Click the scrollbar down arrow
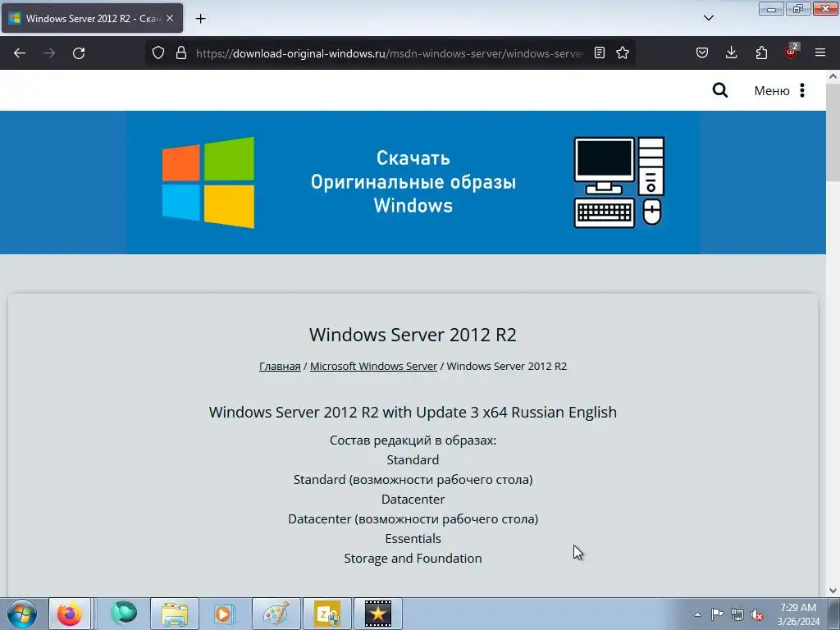The image size is (840, 630). (833, 591)
